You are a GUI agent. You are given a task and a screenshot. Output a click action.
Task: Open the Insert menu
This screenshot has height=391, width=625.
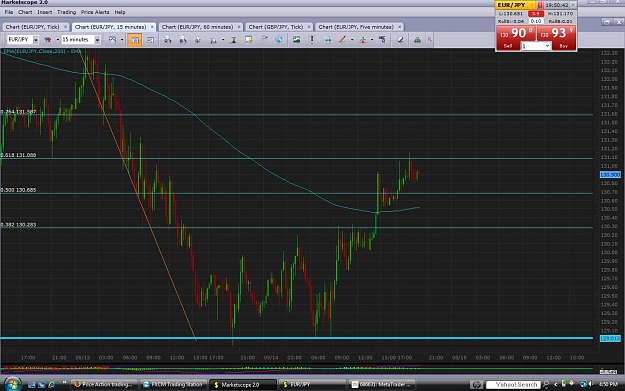(45, 12)
